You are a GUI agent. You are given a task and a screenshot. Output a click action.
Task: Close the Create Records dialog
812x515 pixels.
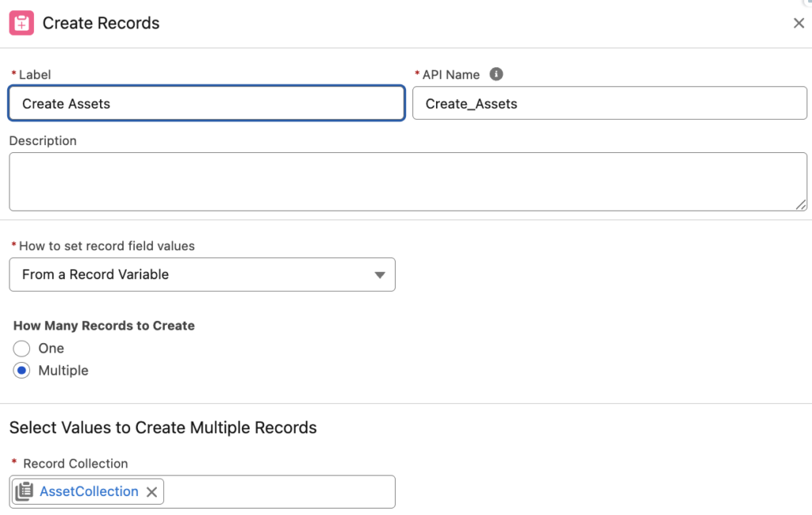tap(799, 23)
